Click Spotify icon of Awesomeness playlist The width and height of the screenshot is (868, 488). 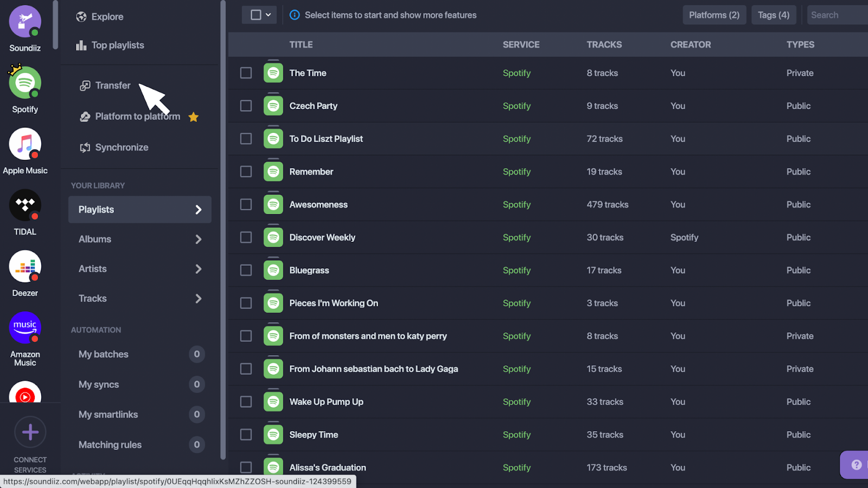(273, 204)
